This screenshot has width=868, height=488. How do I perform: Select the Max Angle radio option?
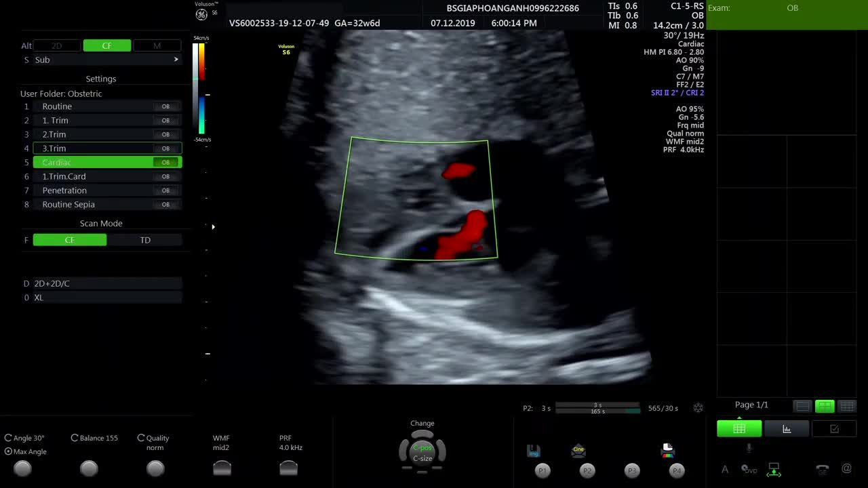pos(8,451)
